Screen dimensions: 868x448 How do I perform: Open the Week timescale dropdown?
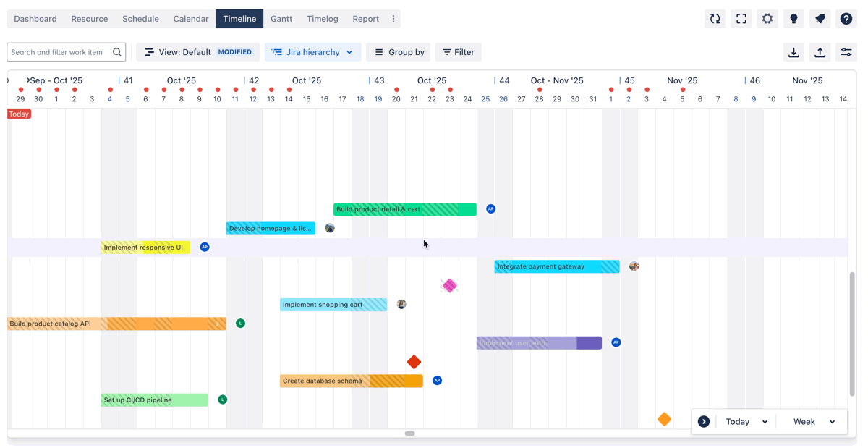point(813,422)
